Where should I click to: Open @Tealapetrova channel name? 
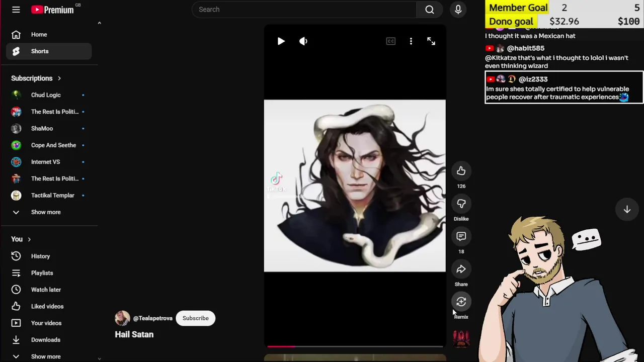click(x=152, y=318)
